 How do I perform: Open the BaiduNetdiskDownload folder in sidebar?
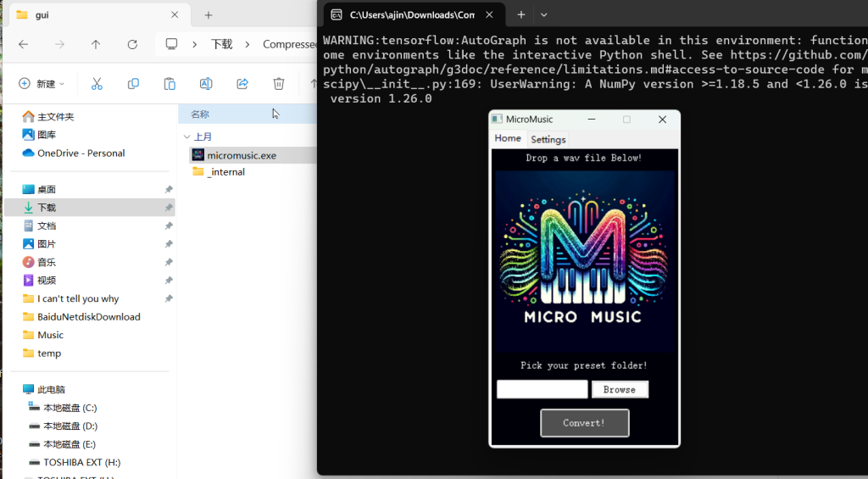click(89, 317)
